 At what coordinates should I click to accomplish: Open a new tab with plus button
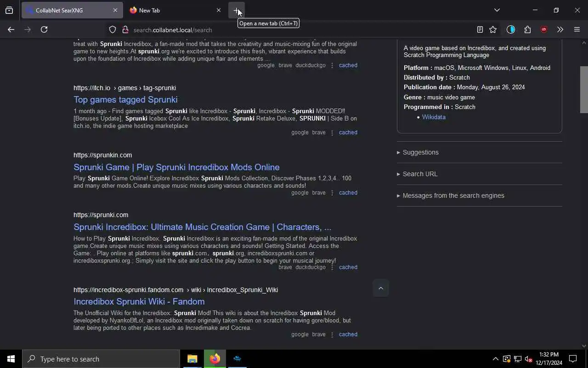point(237,10)
